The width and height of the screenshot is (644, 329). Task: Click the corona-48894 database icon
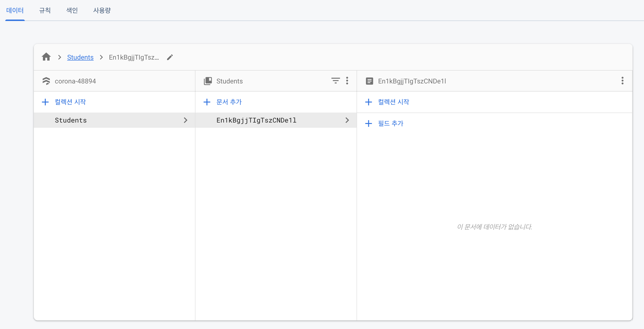click(46, 81)
